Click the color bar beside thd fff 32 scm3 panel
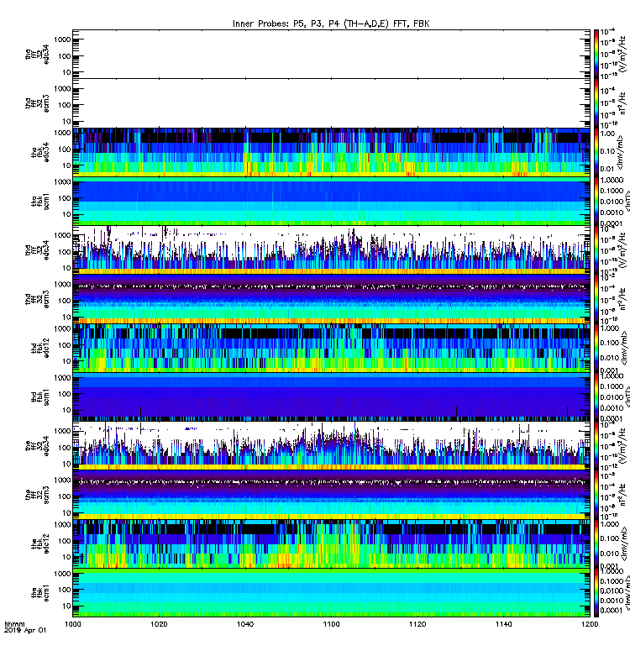 pos(596,299)
